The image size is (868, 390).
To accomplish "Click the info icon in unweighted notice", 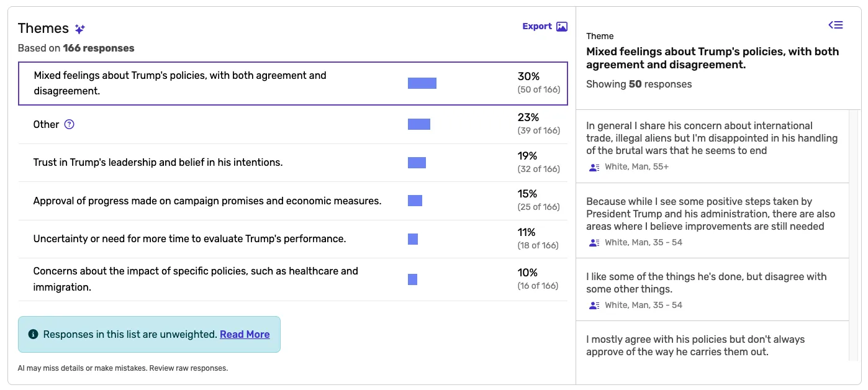I will [x=34, y=334].
